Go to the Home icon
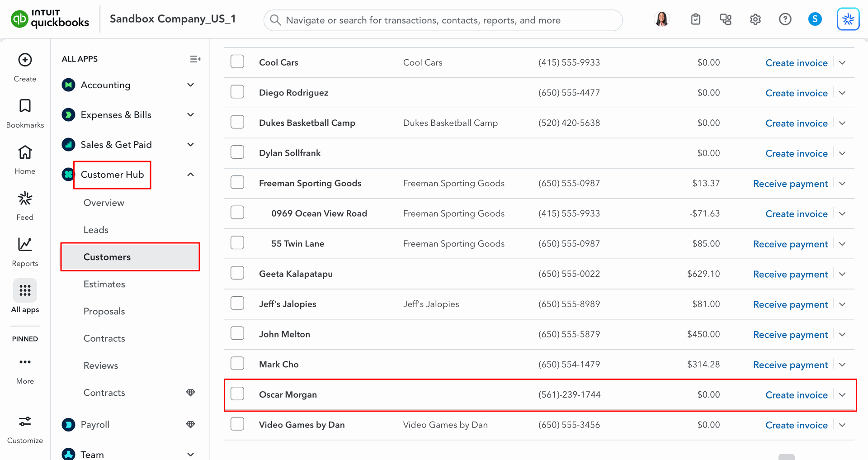868x460 pixels. (x=25, y=152)
